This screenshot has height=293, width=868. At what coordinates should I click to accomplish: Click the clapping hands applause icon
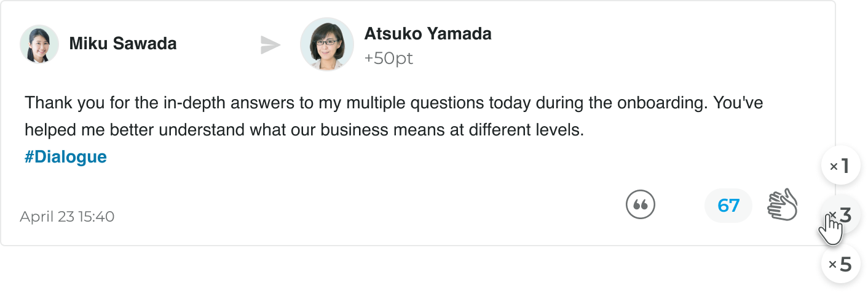(782, 205)
